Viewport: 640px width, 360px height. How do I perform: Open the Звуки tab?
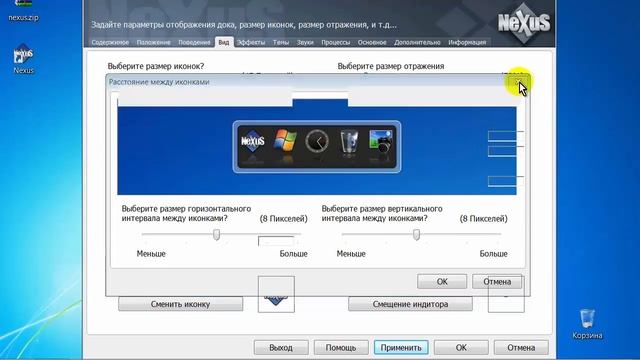pos(305,42)
